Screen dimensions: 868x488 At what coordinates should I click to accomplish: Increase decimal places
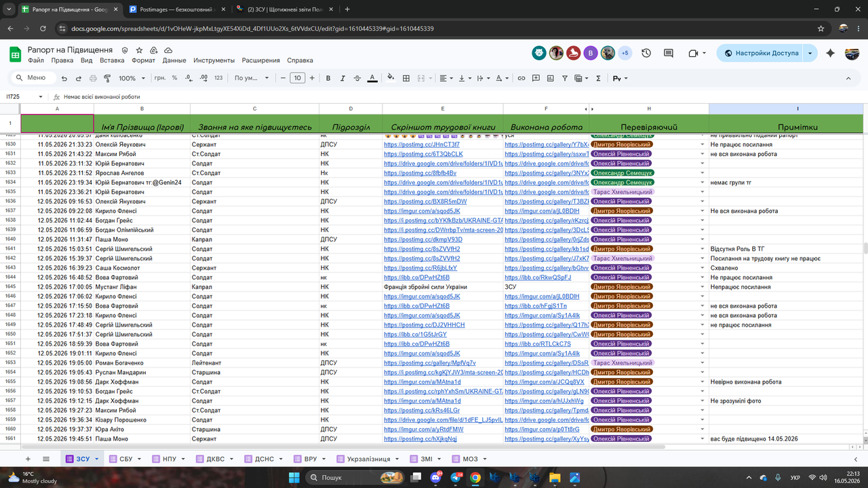[203, 78]
